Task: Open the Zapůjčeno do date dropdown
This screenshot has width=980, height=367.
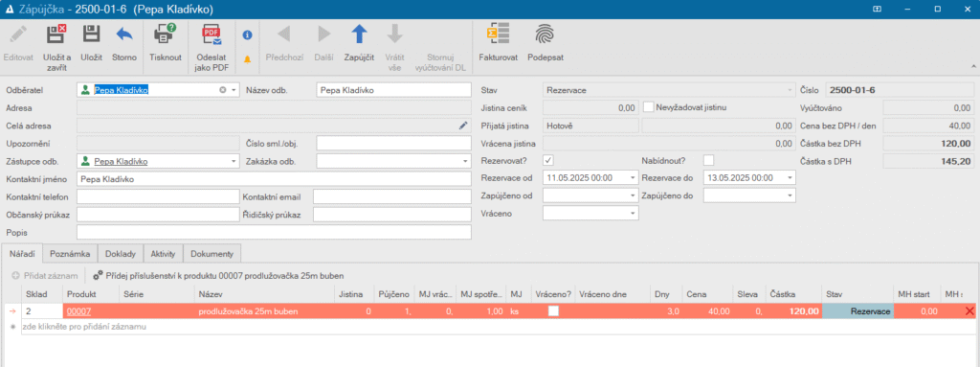Action: (x=791, y=196)
